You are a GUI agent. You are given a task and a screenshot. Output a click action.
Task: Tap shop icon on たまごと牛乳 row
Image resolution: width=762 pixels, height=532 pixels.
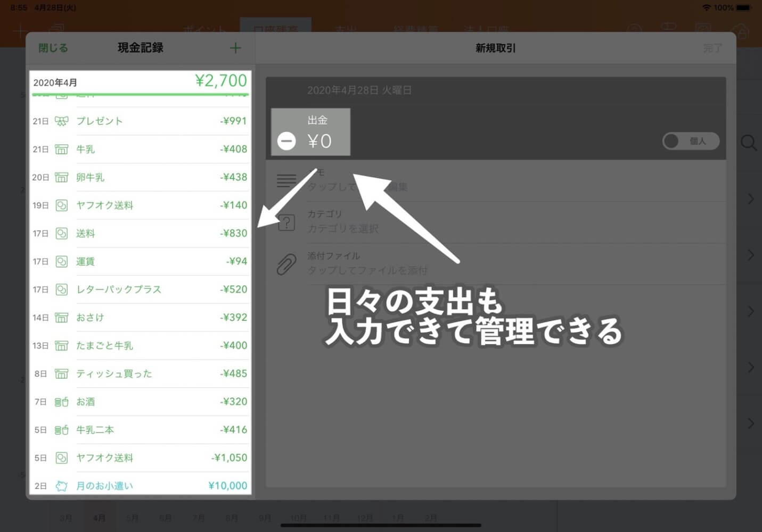(62, 346)
